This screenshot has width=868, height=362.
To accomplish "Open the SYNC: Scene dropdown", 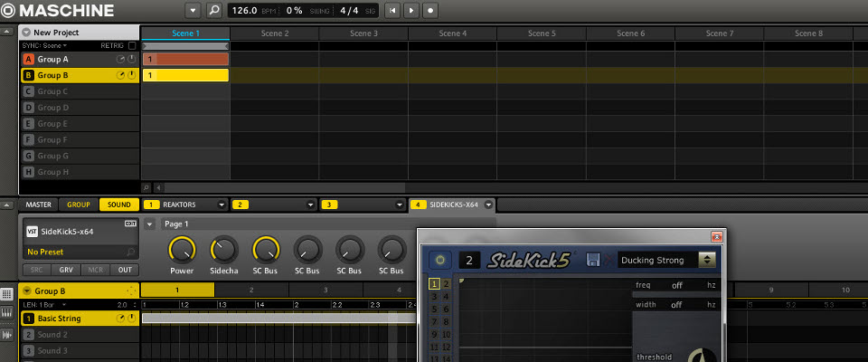I will coord(44,45).
